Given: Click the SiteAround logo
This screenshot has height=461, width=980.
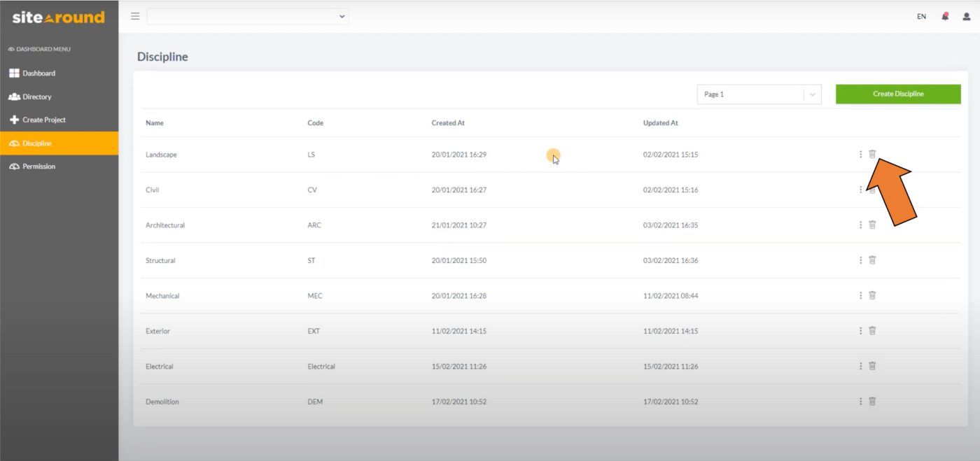Looking at the screenshot, I should pyautogui.click(x=59, y=17).
